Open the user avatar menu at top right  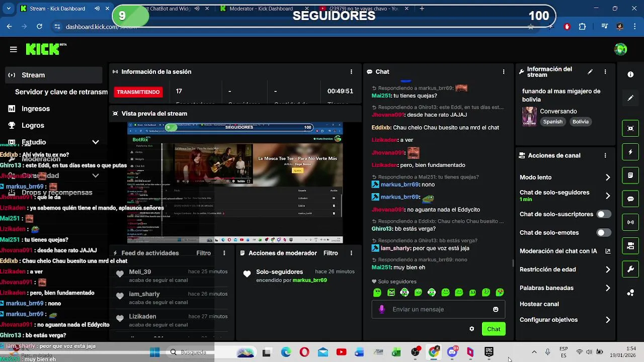tap(620, 49)
